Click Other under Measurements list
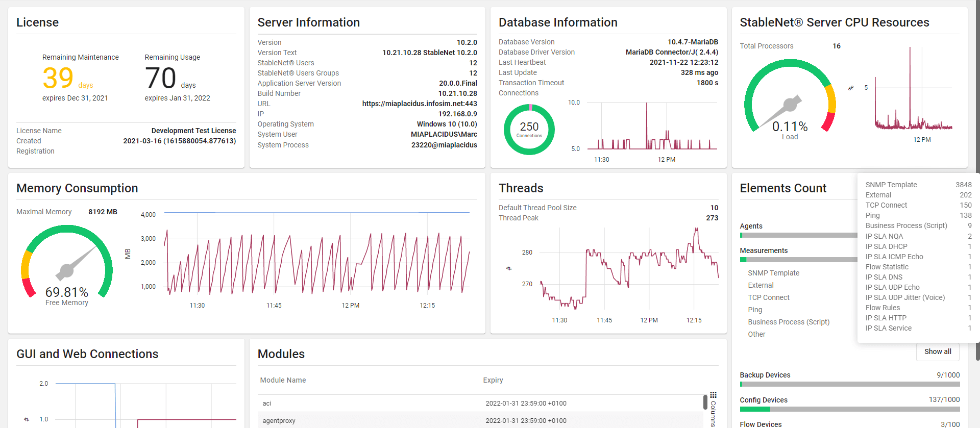Viewport: 980px width, 428px height. coord(756,334)
